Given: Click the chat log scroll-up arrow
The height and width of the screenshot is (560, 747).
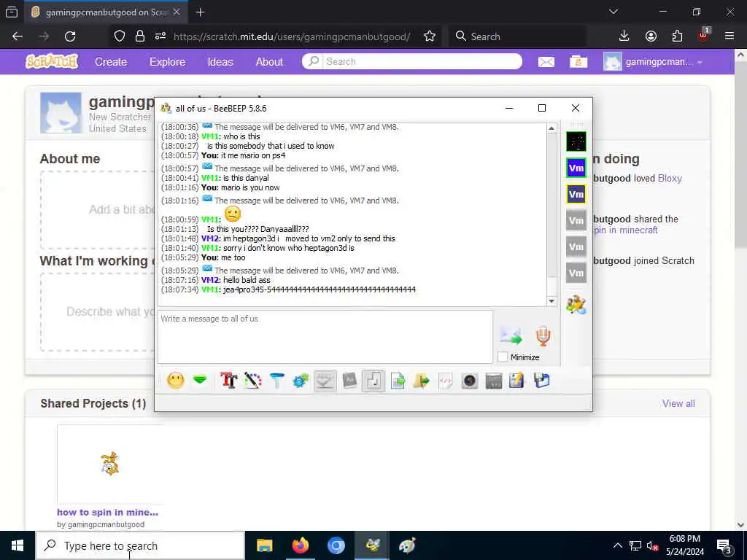Looking at the screenshot, I should pyautogui.click(x=551, y=128).
